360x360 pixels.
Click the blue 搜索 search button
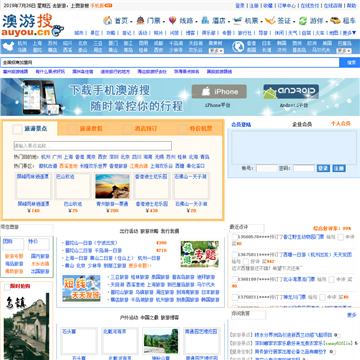350,62
